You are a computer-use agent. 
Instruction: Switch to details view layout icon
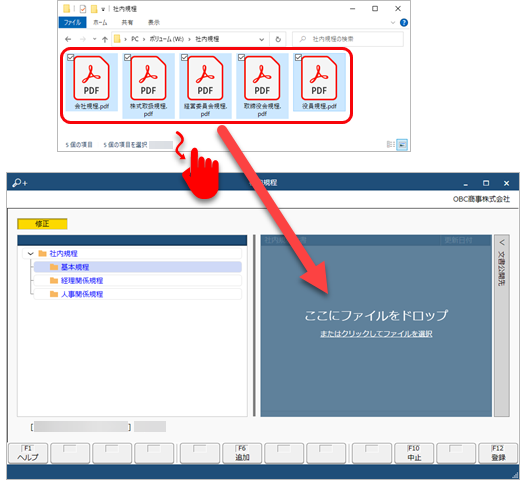pyautogui.click(x=390, y=144)
